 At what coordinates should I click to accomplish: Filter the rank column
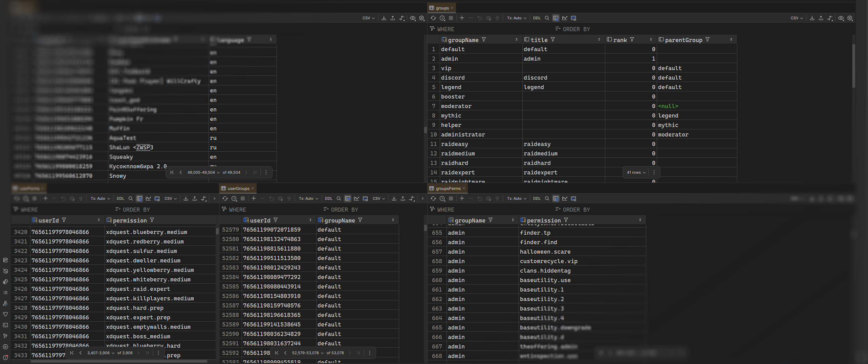[x=632, y=40]
